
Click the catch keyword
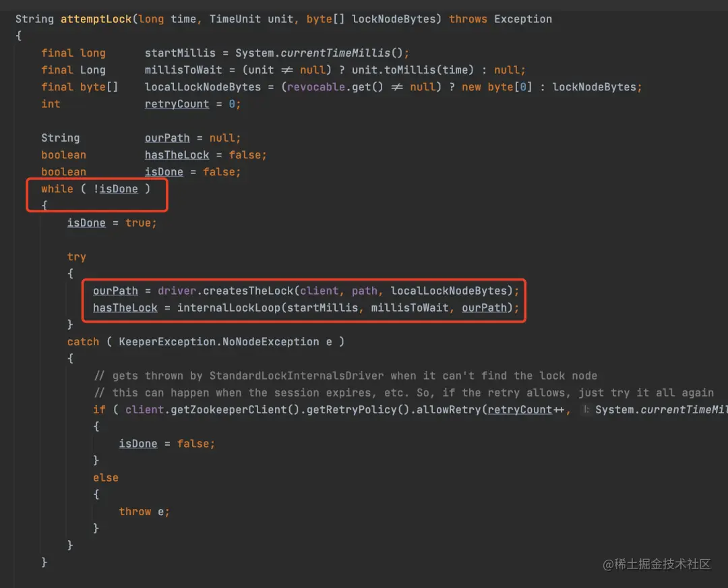pyautogui.click(x=83, y=342)
